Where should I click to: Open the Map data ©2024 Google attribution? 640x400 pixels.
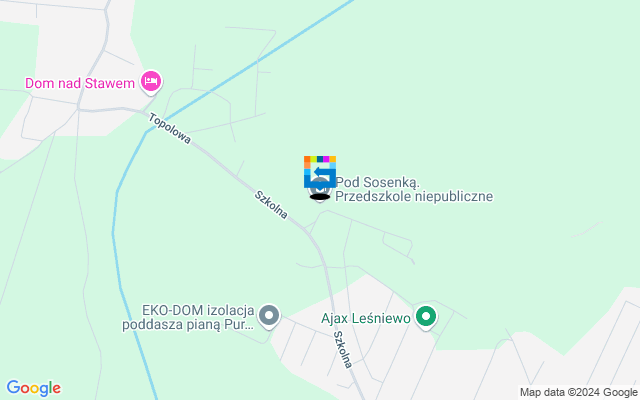[x=579, y=393]
